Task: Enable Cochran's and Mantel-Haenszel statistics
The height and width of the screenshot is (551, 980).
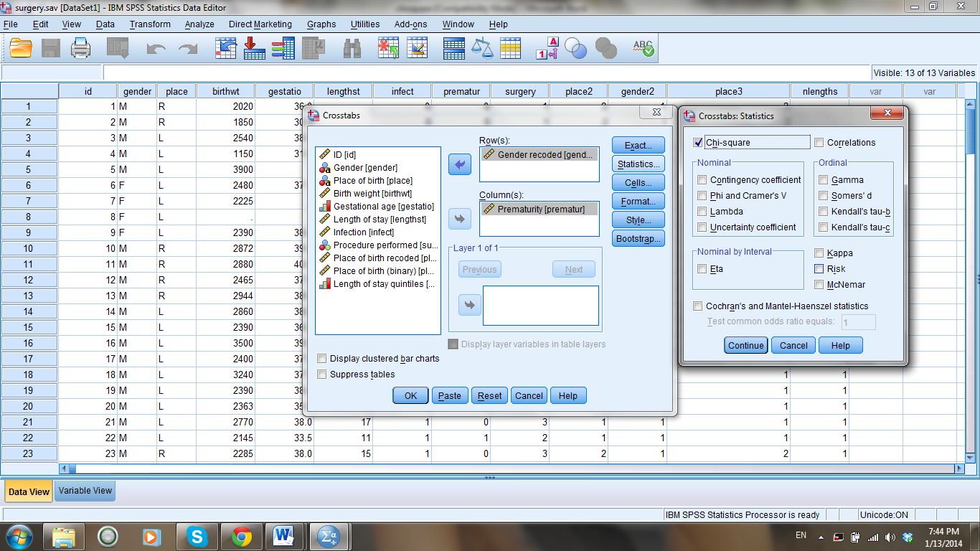Action: tap(698, 306)
